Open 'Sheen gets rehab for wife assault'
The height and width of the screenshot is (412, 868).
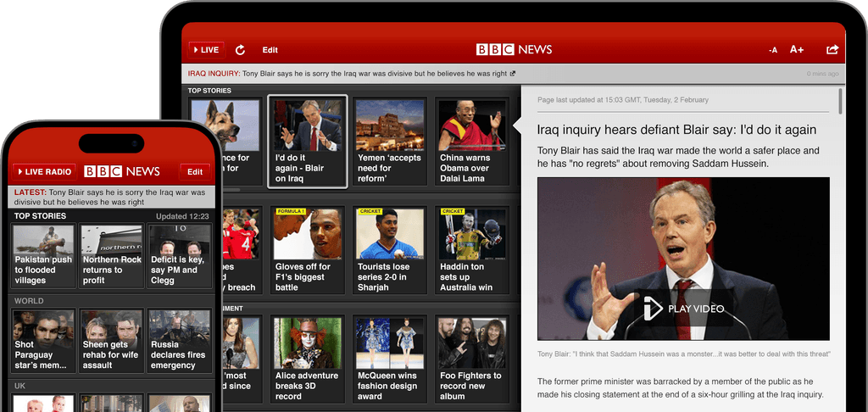click(111, 341)
